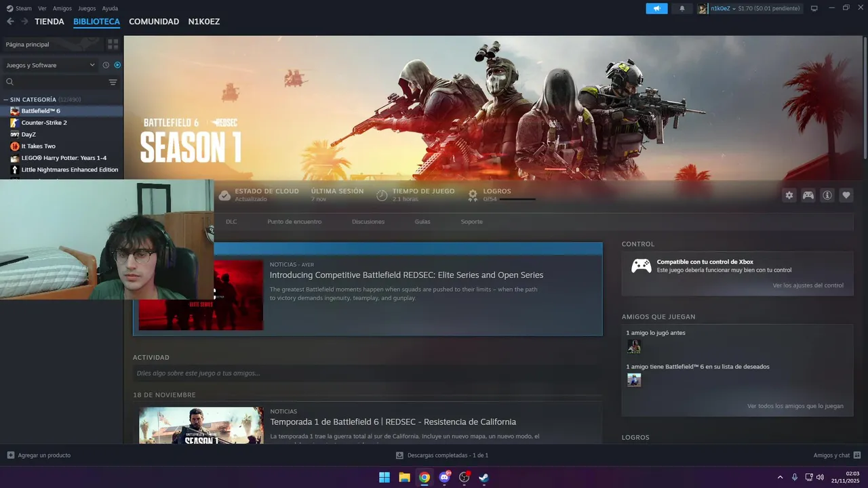The width and height of the screenshot is (868, 488).
Task: Open the downloads icon in bottom bar
Action: [x=400, y=455]
